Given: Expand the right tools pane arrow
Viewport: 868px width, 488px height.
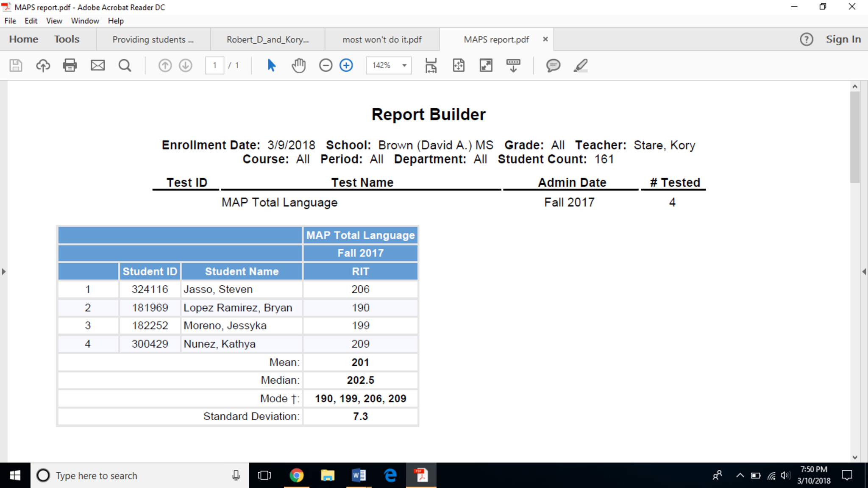Looking at the screenshot, I should coord(864,271).
